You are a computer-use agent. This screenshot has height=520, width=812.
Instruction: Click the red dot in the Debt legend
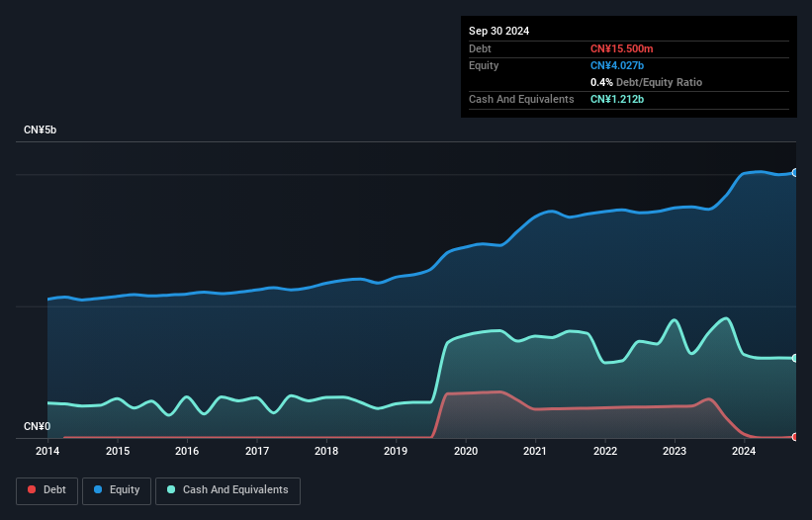(32, 489)
